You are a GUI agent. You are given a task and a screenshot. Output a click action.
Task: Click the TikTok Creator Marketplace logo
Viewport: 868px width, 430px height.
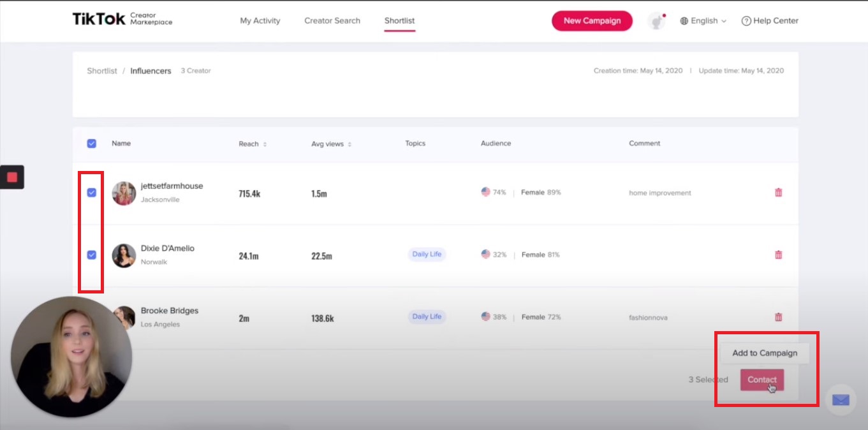click(x=122, y=19)
